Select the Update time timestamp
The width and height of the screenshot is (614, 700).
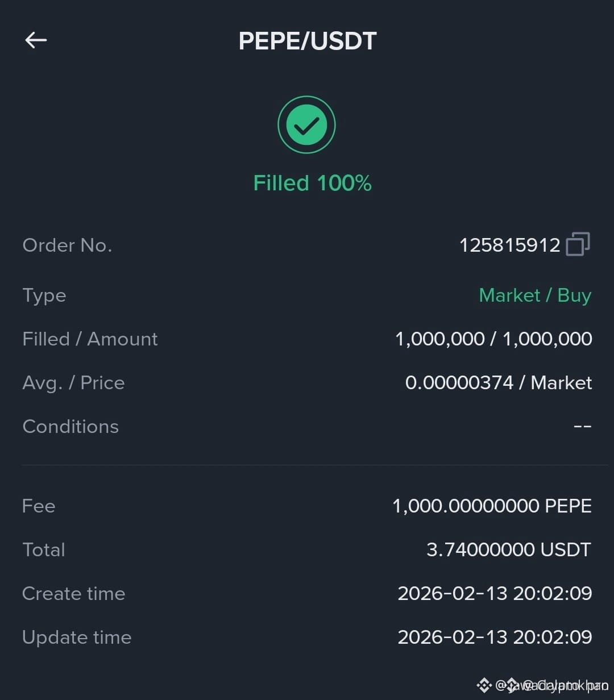click(495, 637)
